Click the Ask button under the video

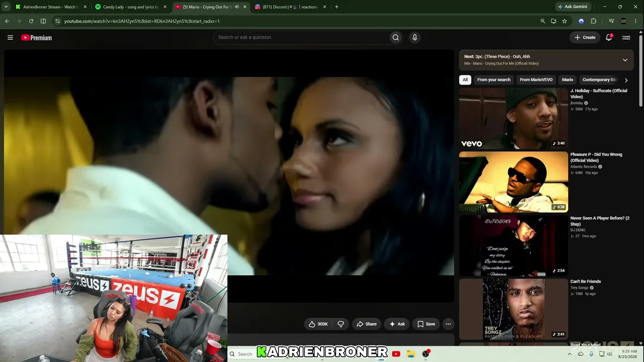click(x=397, y=324)
